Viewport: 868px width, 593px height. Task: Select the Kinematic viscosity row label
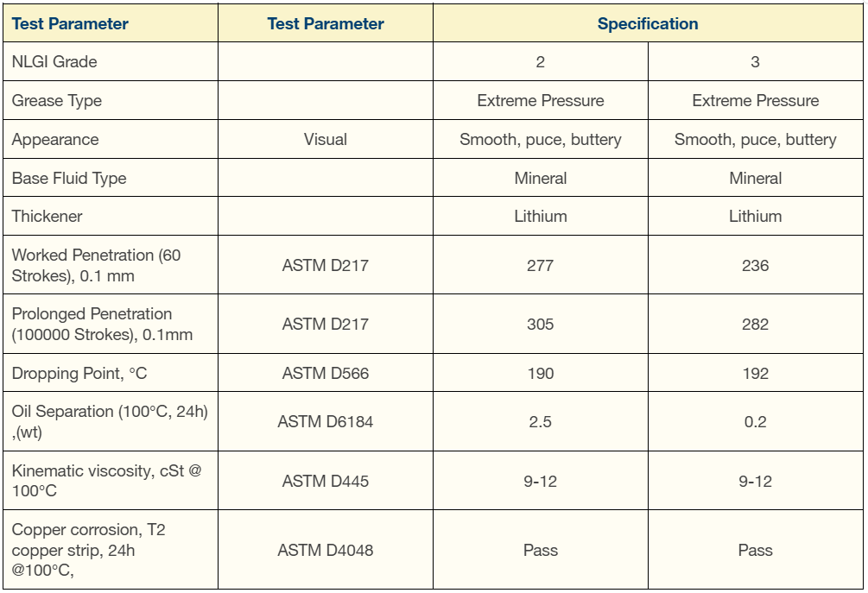106,481
